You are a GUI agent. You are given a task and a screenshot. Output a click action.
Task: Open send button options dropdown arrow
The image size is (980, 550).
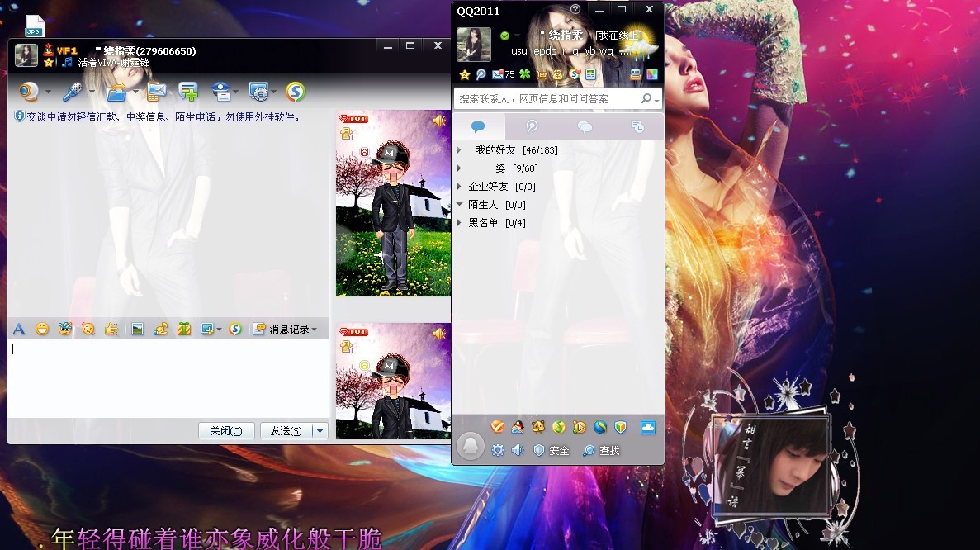[320, 430]
